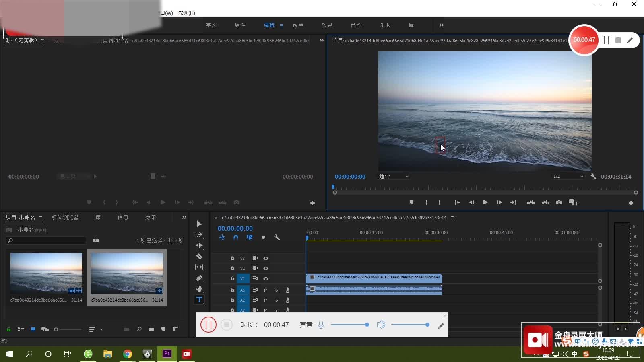The image size is (644, 362).
Task: Select the Track Select Forward tool
Action: pos(199,234)
